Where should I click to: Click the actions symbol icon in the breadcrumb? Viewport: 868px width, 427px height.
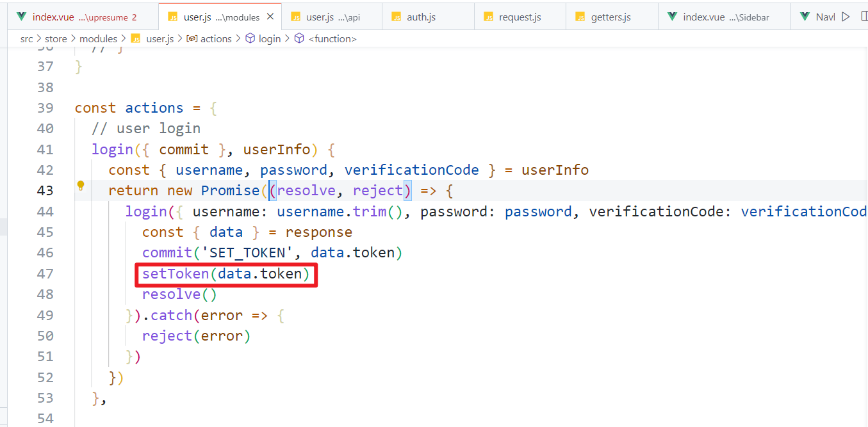tap(192, 39)
